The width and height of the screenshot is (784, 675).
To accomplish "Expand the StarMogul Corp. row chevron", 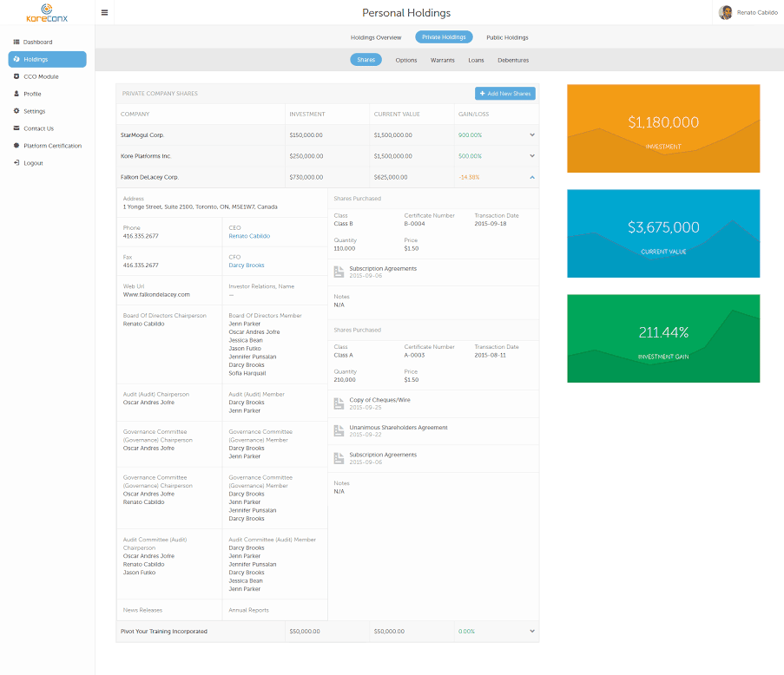I will (x=532, y=134).
